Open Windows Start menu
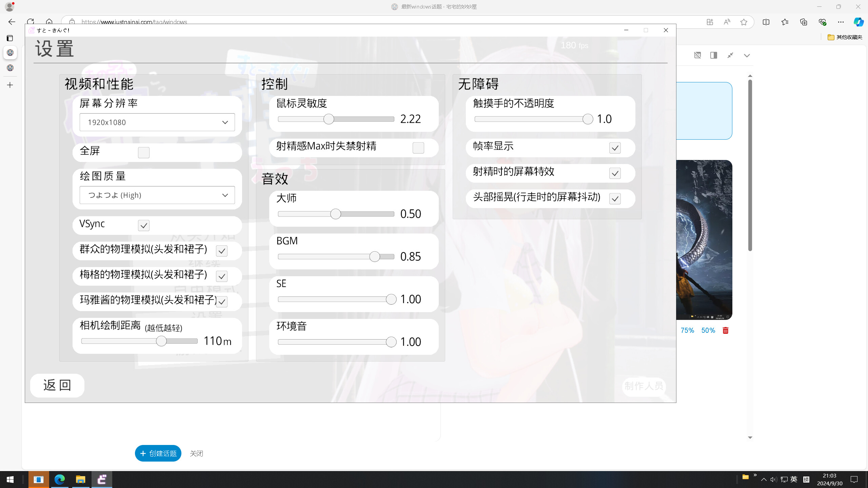This screenshot has width=868, height=488. pyautogui.click(x=10, y=480)
